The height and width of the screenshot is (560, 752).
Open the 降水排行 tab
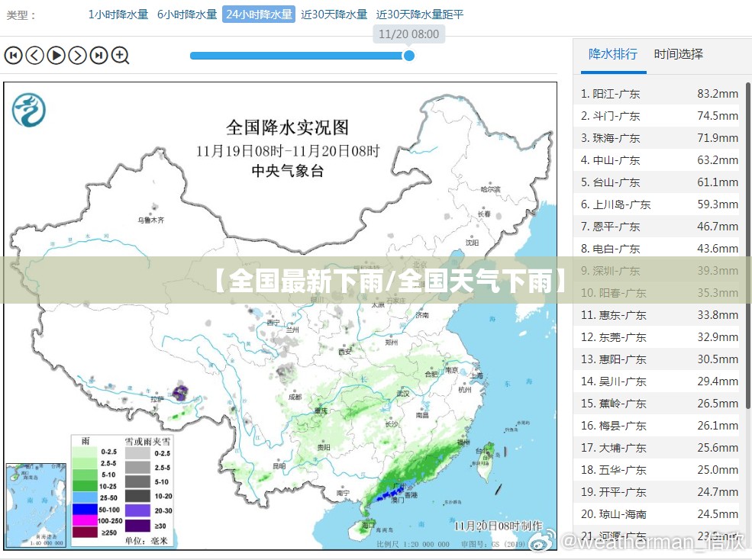[613, 54]
